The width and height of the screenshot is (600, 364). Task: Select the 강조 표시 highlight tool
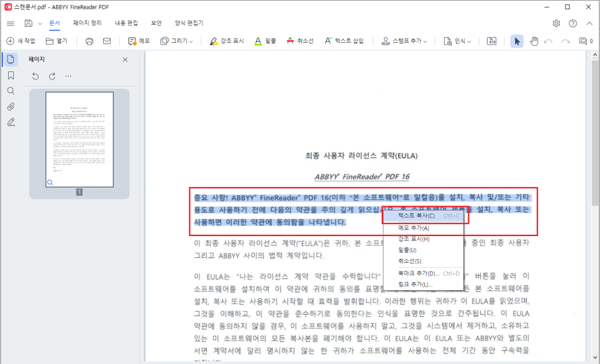tap(227, 41)
